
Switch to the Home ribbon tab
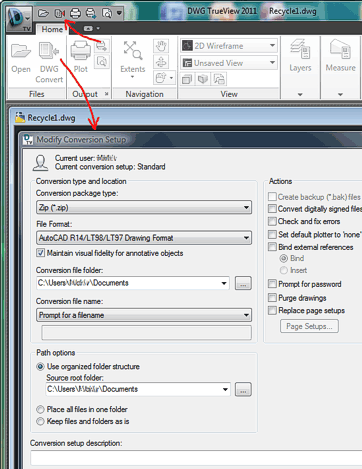tap(52, 29)
